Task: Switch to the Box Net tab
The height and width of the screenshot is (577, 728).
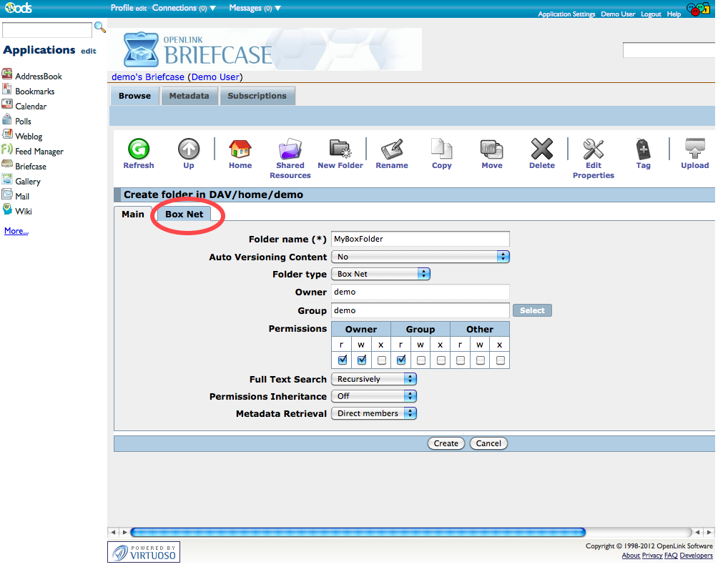Action: coord(184,214)
